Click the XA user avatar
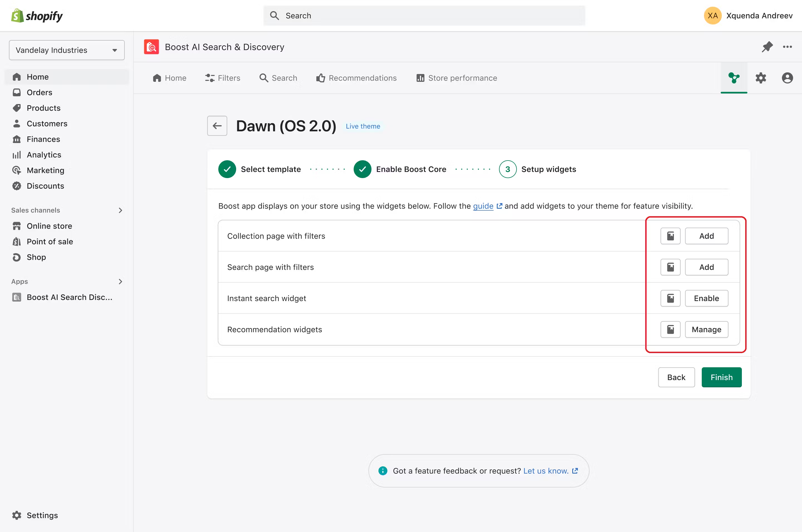The width and height of the screenshot is (802, 532). coord(712,16)
